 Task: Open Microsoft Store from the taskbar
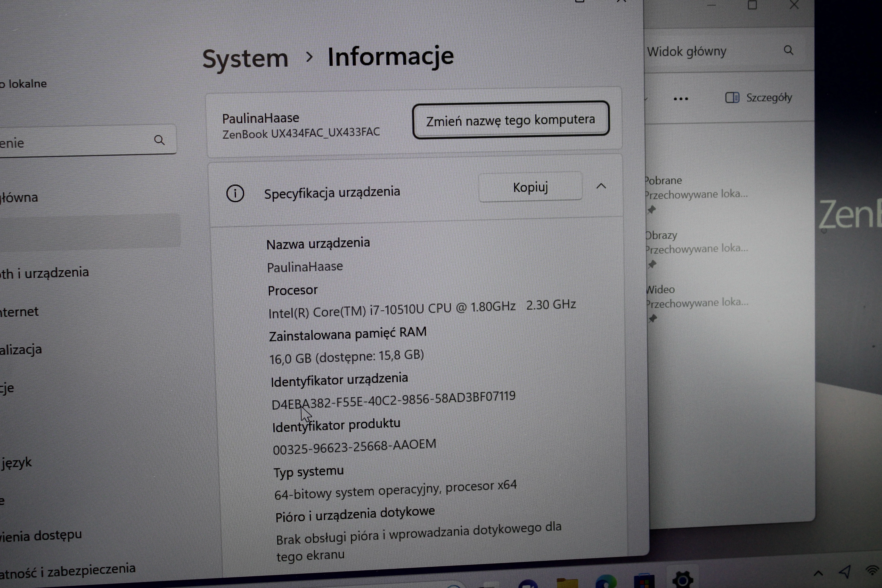coord(644,581)
